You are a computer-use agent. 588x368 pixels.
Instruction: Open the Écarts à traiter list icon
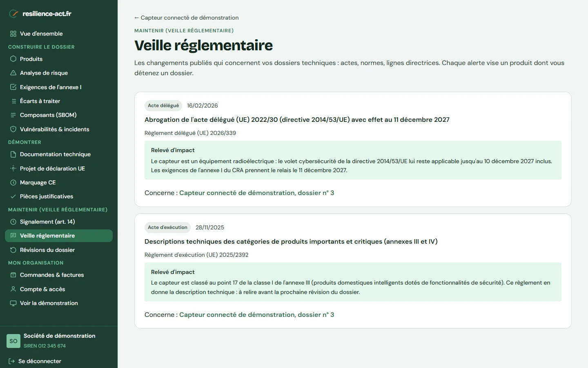tap(13, 101)
